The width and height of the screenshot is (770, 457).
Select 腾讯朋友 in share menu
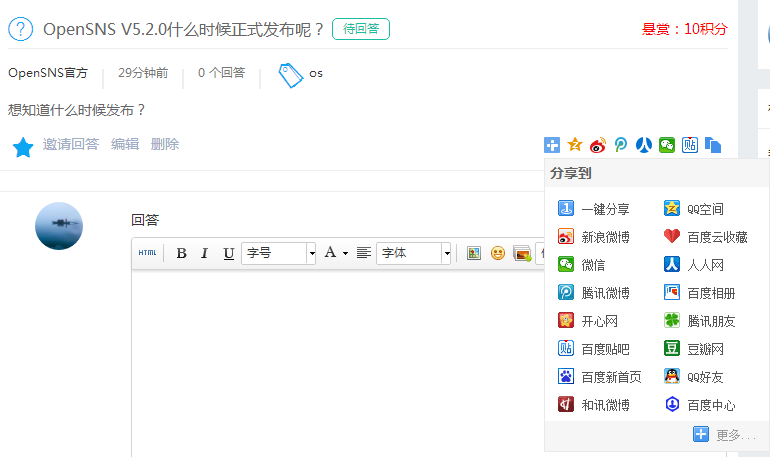pyautogui.click(x=700, y=321)
